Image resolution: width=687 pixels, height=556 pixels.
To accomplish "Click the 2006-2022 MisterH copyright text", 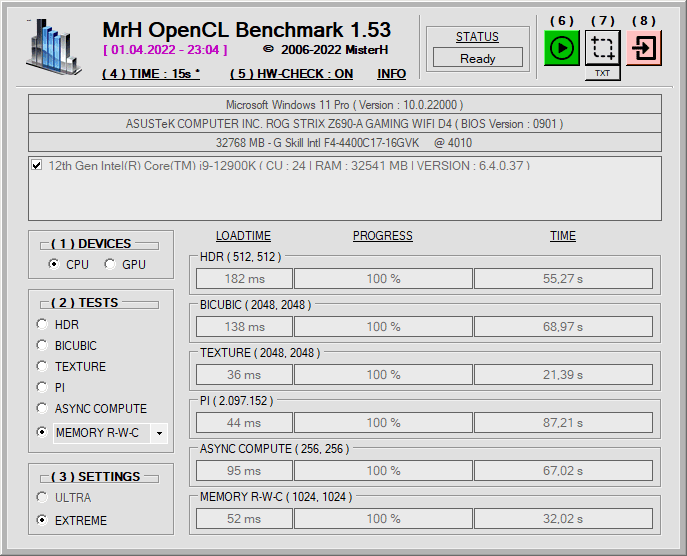I will click(x=326, y=50).
